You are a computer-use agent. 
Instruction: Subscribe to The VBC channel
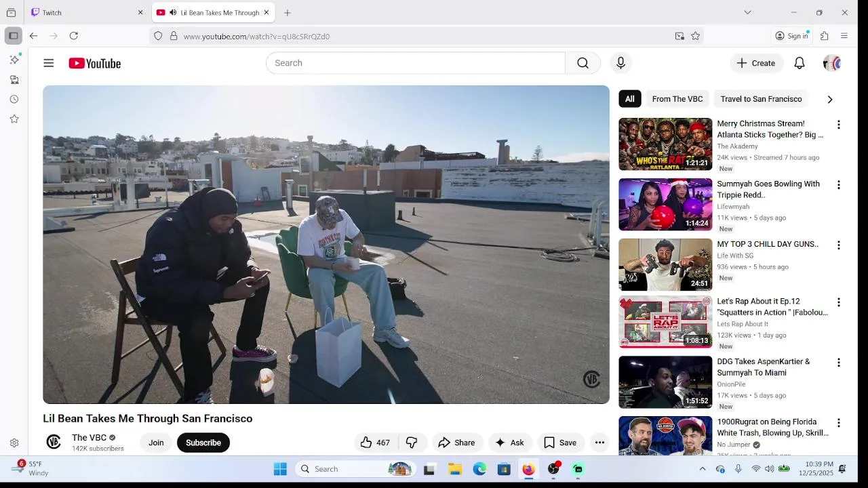(203, 443)
